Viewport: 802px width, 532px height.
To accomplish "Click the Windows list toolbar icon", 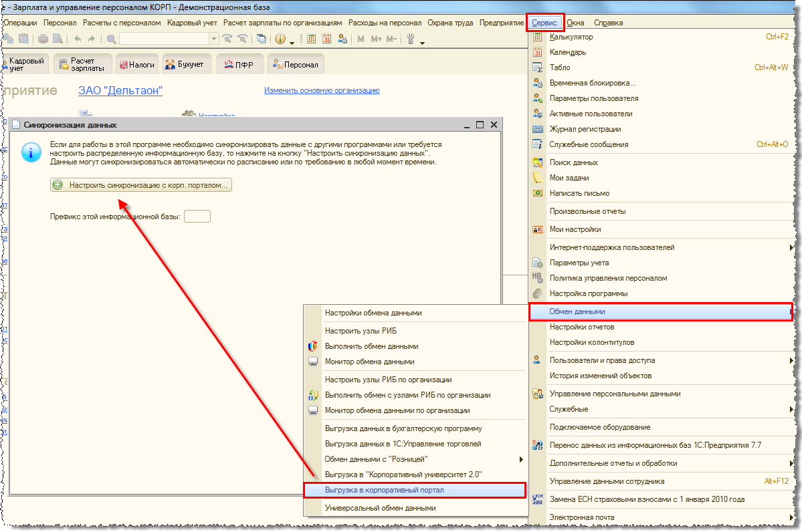I will pyautogui.click(x=262, y=39).
